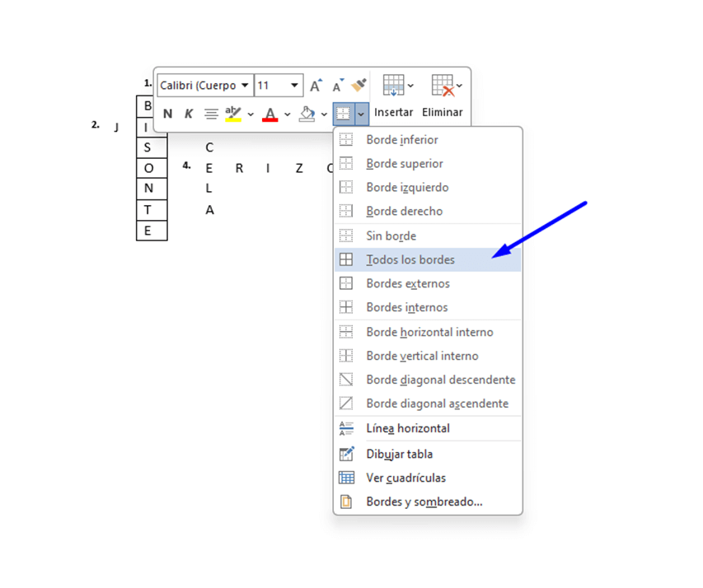Apply yellow text highlight color
The width and height of the screenshot is (703, 588).
pos(233,114)
